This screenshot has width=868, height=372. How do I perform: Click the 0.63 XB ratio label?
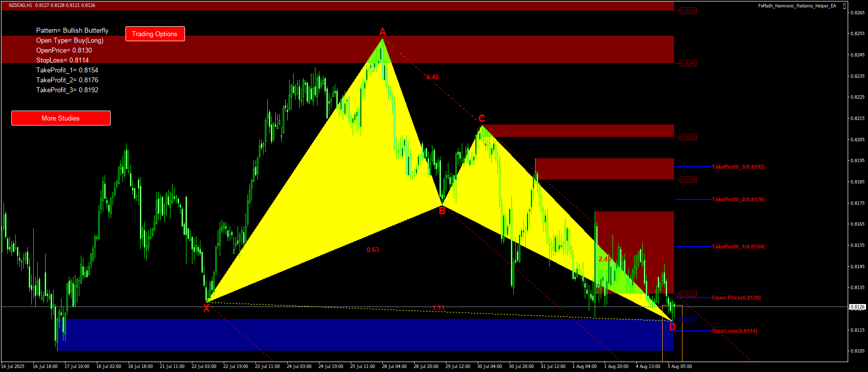[x=372, y=249]
